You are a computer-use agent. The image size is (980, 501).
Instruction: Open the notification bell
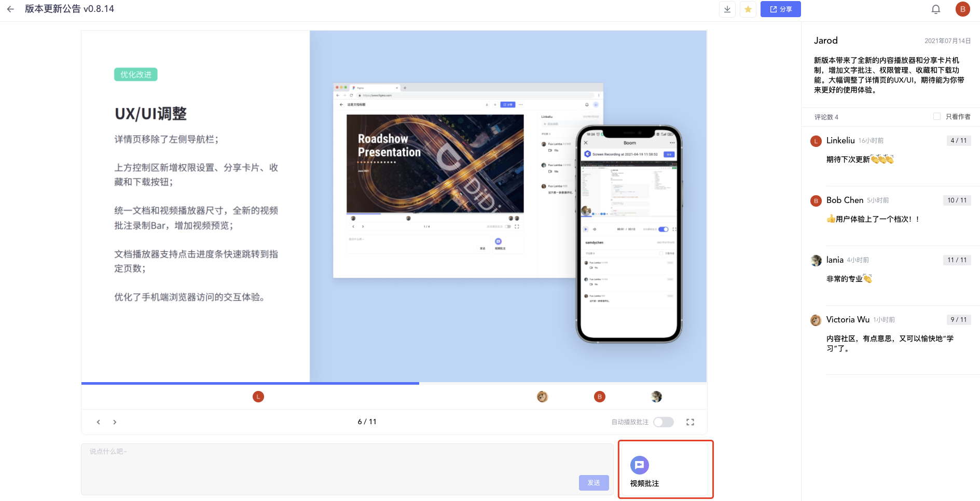(936, 9)
